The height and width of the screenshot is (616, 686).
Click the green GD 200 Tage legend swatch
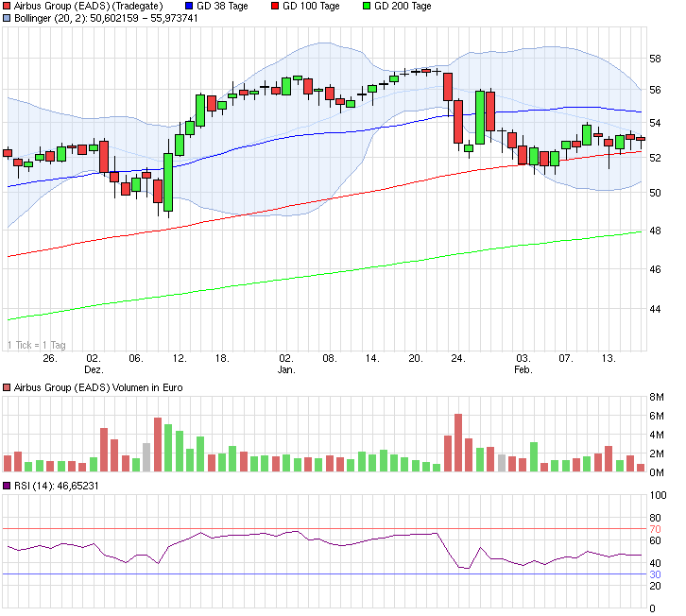(x=368, y=7)
